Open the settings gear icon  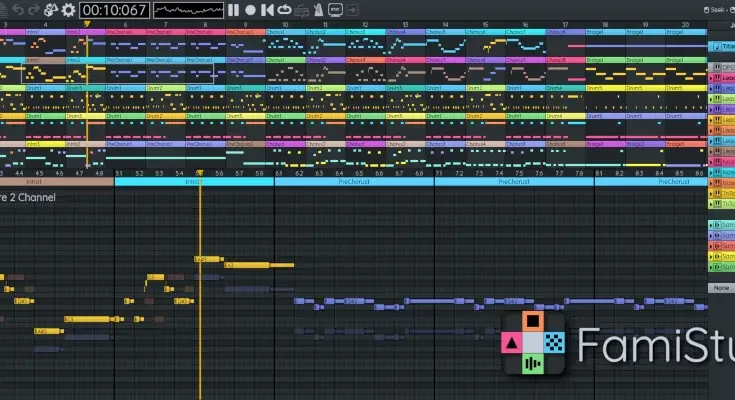click(x=68, y=9)
